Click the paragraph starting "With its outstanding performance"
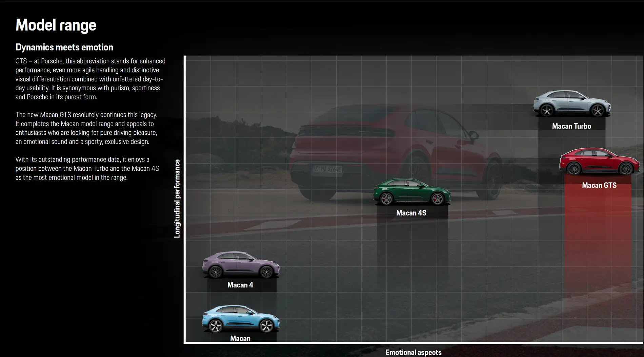 tap(87, 169)
